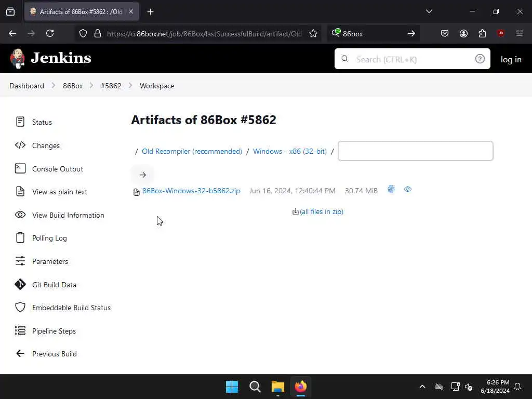This screenshot has height=399, width=532.
Task: View fingerprint of 86Box-Windows-32-b5862.zip
Action: (391, 189)
